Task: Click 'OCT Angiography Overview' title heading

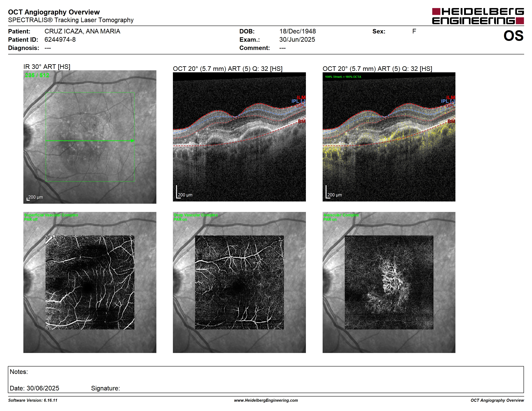Action: [x=54, y=12]
